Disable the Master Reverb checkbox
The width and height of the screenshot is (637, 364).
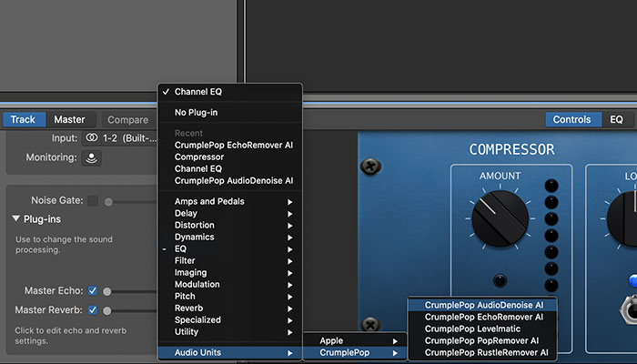93,310
